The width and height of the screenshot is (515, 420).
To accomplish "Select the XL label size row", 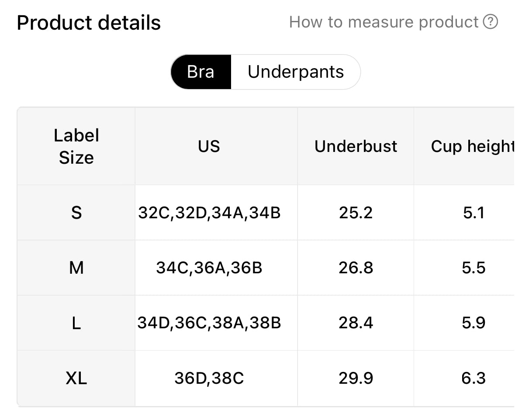I will point(76,378).
